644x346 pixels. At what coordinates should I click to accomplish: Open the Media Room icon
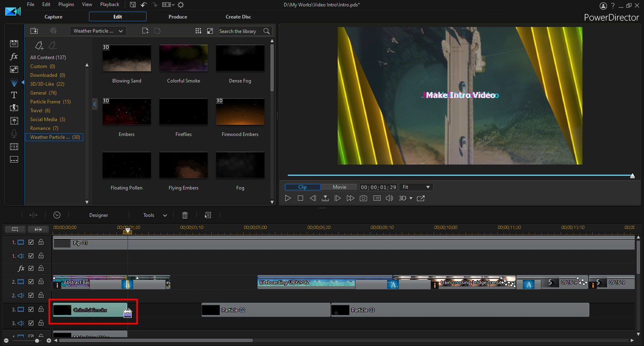pos(14,43)
